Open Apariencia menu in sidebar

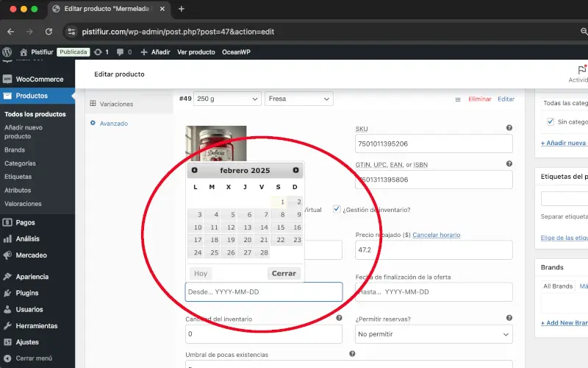coord(37,277)
